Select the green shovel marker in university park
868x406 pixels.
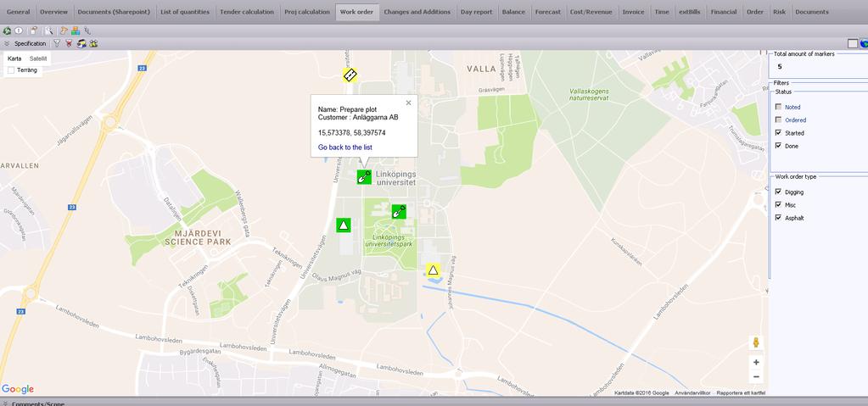(x=399, y=211)
